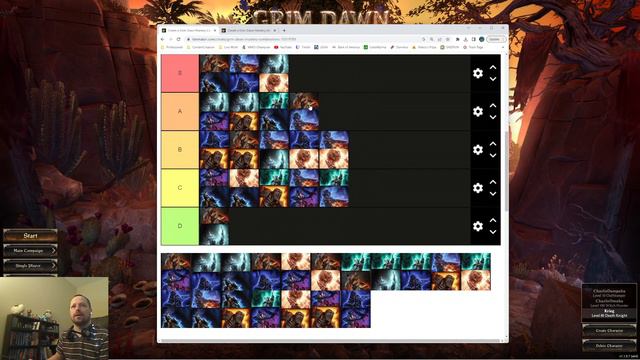Viewport: 640px width, 360px height.
Task: Go back in the browser
Action: tap(163, 39)
